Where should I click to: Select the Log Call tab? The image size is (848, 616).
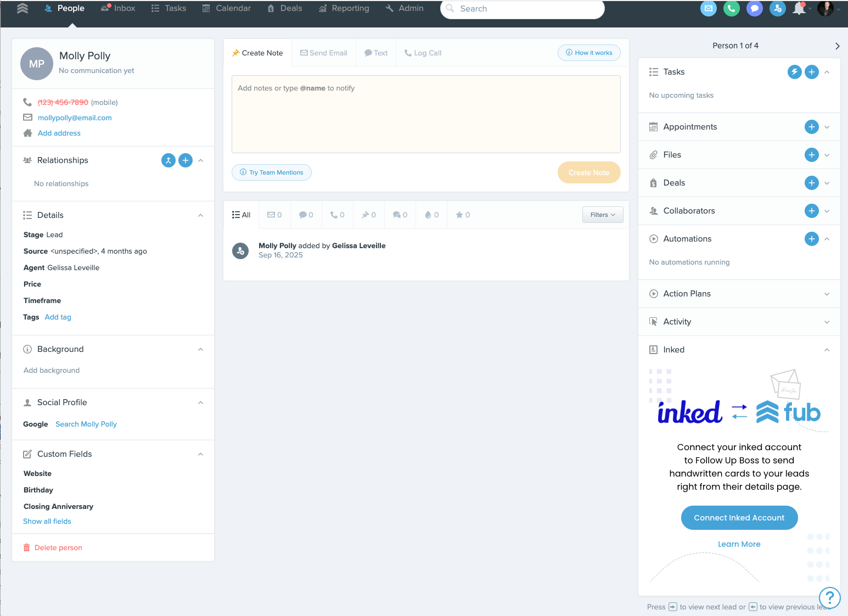pos(423,53)
